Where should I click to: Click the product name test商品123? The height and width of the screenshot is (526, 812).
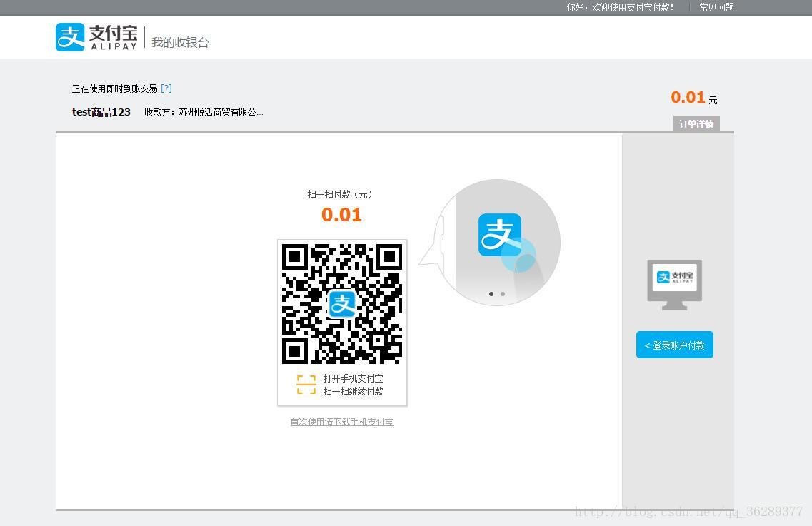click(x=101, y=112)
